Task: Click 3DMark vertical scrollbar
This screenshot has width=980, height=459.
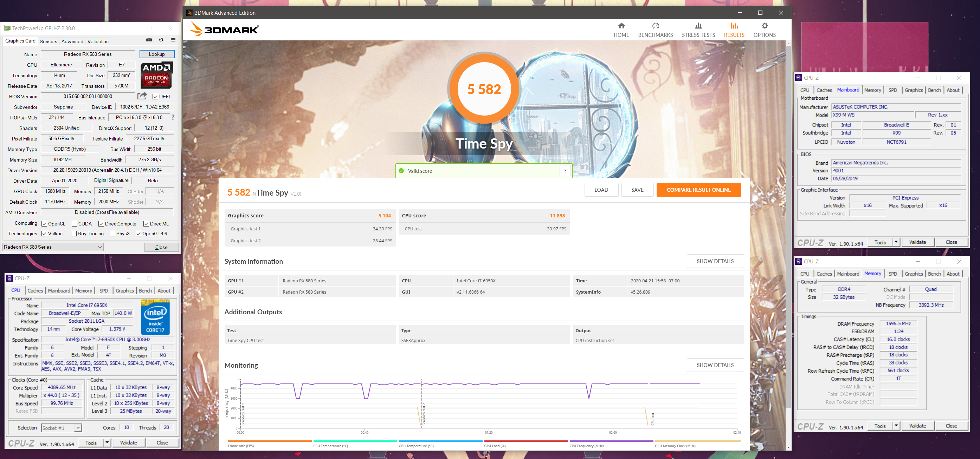Action: click(788, 228)
